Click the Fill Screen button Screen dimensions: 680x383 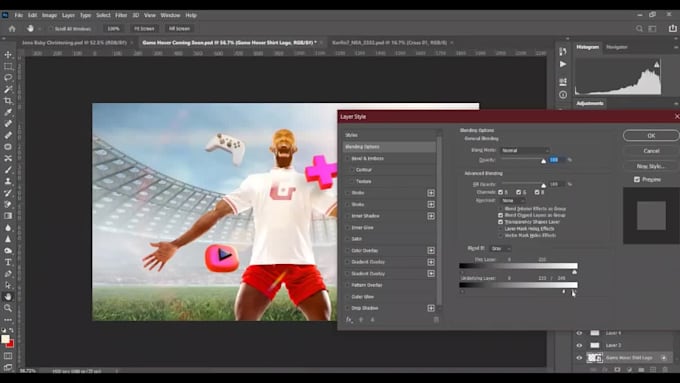tap(179, 29)
